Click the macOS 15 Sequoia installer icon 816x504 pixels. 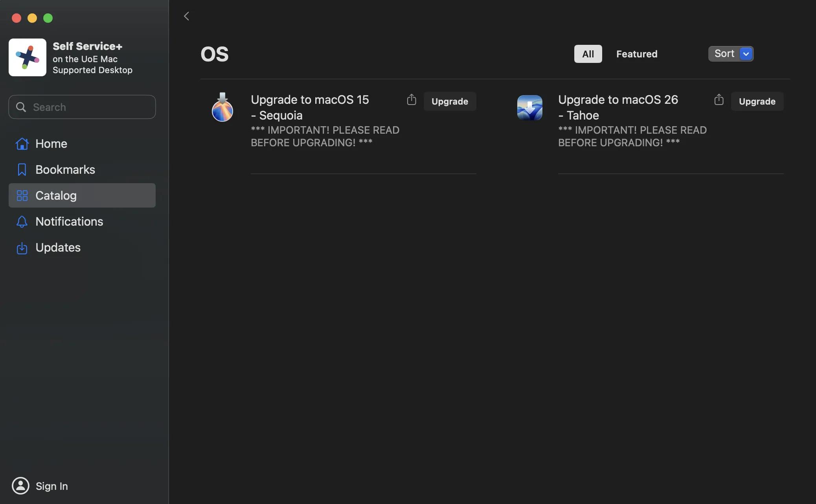(x=222, y=107)
